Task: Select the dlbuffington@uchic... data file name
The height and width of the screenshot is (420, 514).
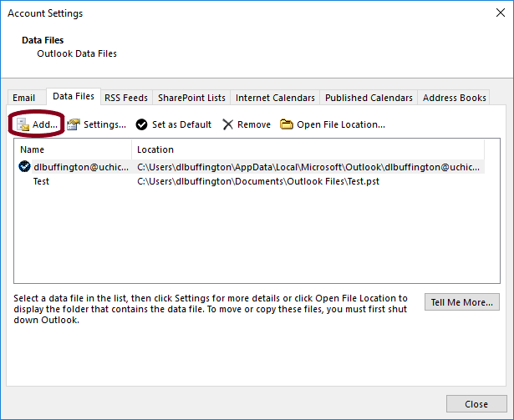Action: (x=81, y=167)
